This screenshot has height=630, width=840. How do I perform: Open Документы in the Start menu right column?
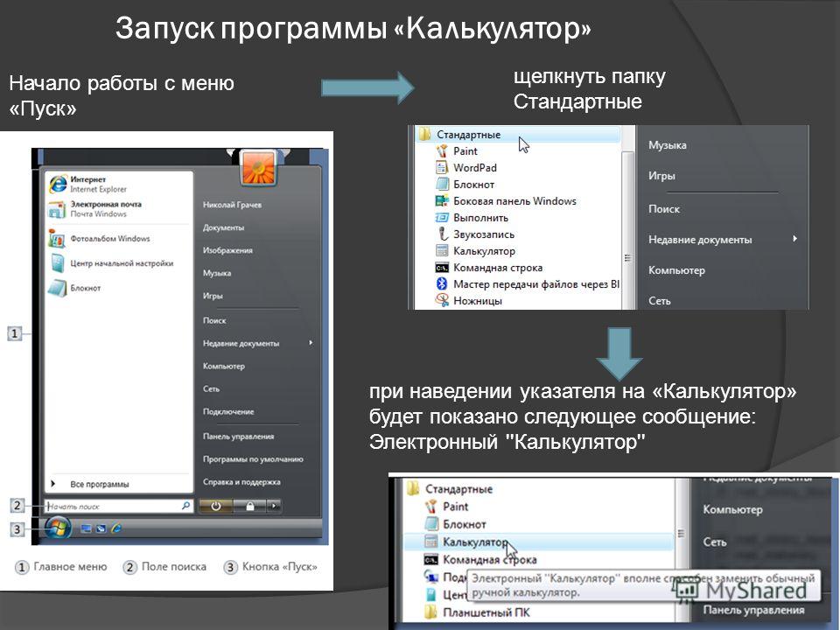pos(223,227)
